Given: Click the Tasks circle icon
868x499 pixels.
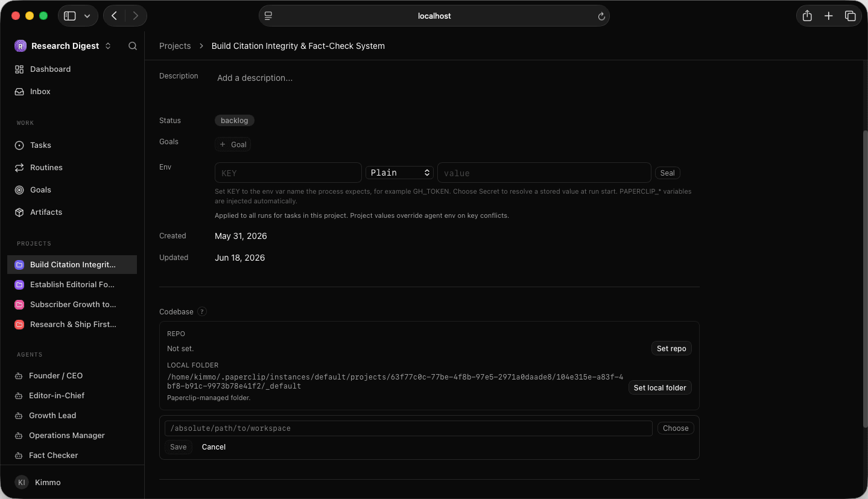Looking at the screenshot, I should pyautogui.click(x=19, y=145).
